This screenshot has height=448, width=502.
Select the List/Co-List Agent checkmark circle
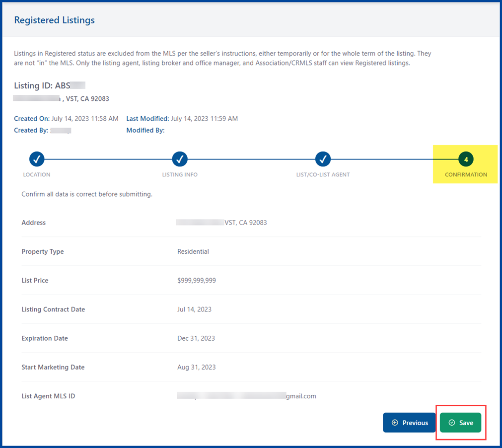(323, 159)
